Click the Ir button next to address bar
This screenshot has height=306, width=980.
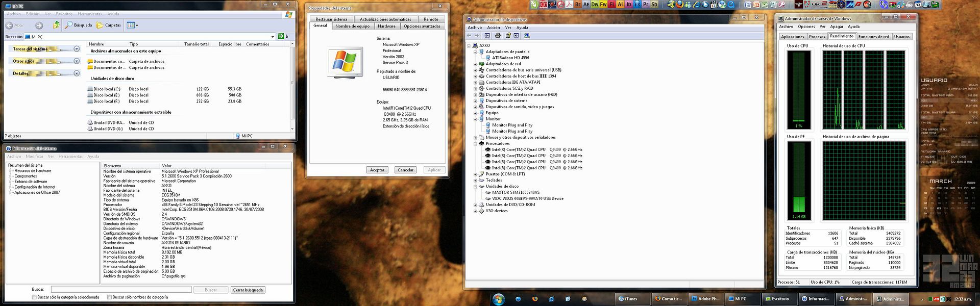283,36
